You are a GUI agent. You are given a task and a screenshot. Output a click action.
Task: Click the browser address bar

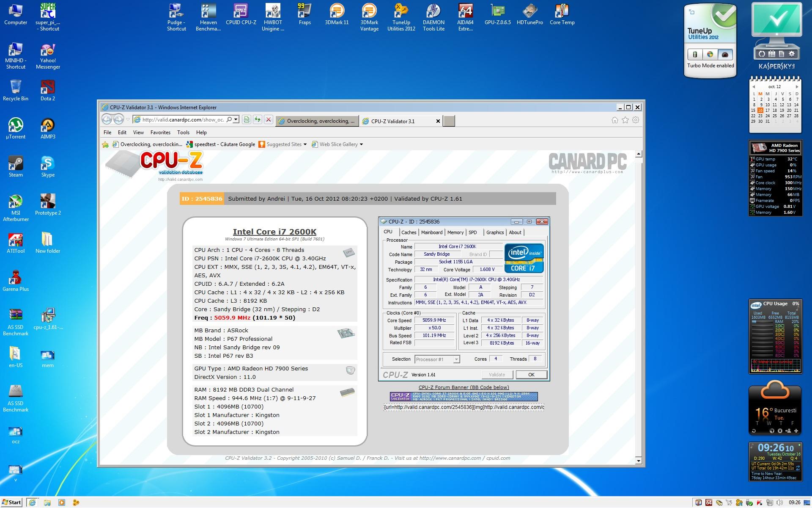182,120
